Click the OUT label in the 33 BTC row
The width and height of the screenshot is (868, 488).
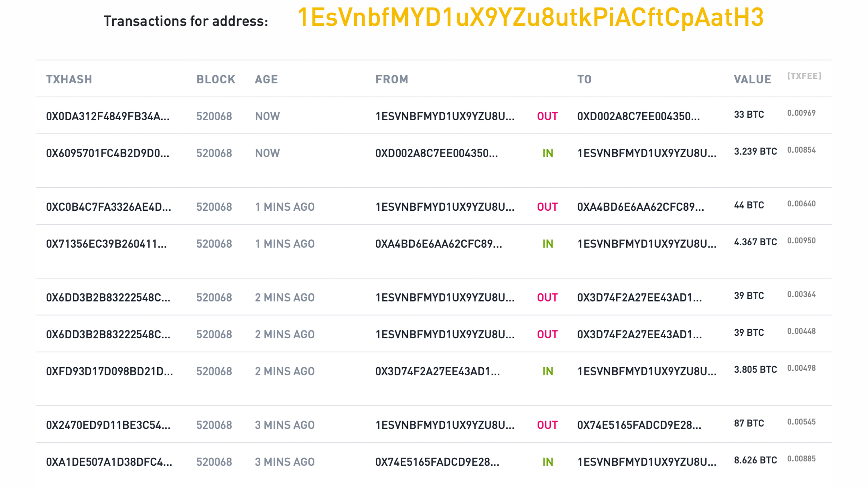click(x=547, y=117)
